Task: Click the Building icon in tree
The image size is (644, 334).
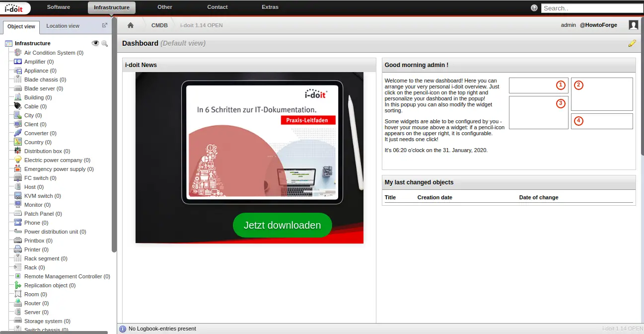Action: [18, 97]
